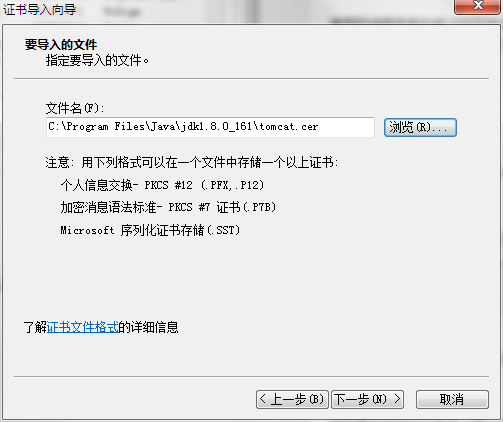The image size is (503, 422).
Task: Click the jdk1.8.0_161 segment in the path
Action: (x=216, y=127)
